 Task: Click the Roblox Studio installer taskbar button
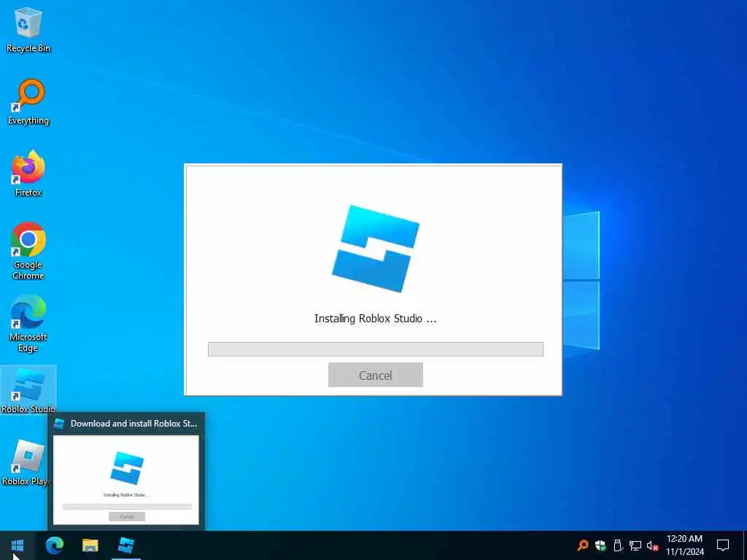125,545
